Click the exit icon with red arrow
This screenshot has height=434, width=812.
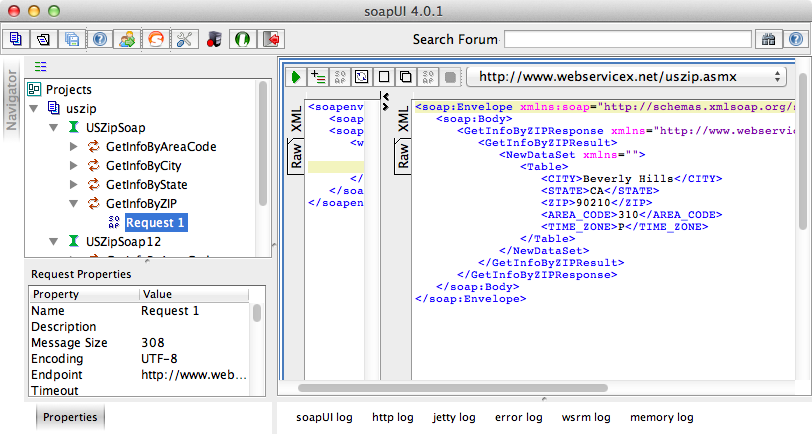[x=271, y=39]
